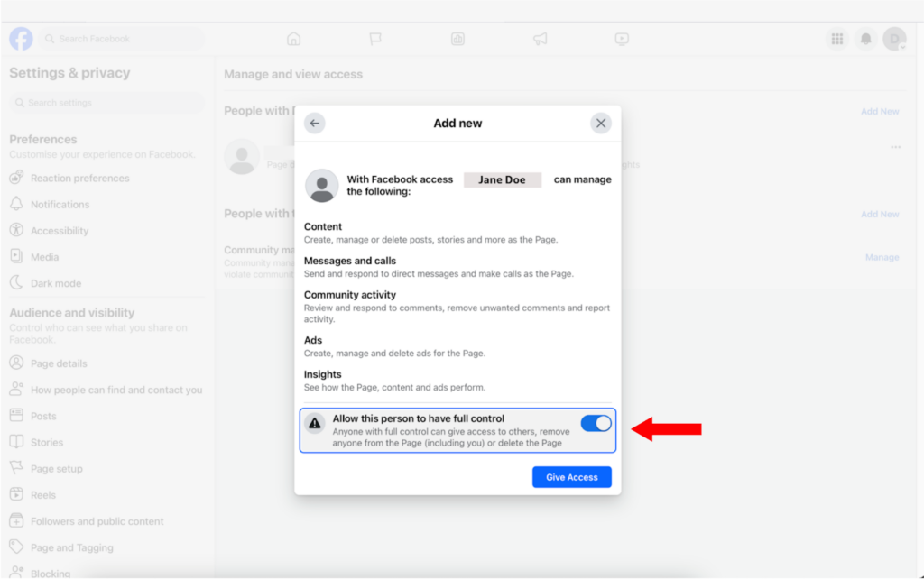Click the background page user avatar
The image size is (924, 579).
(x=242, y=157)
